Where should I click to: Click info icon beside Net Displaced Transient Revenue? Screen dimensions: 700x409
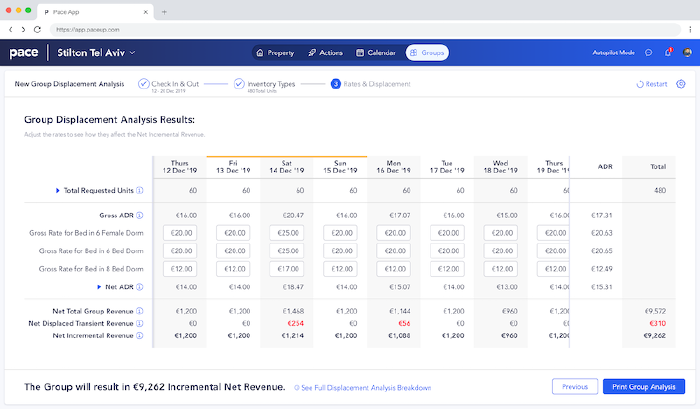click(x=139, y=324)
